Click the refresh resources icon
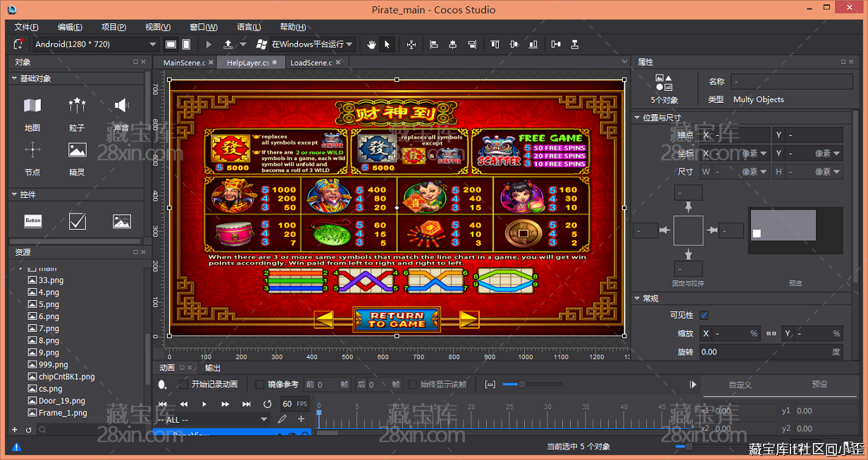Viewport: 868px width, 460px height. 29,429
